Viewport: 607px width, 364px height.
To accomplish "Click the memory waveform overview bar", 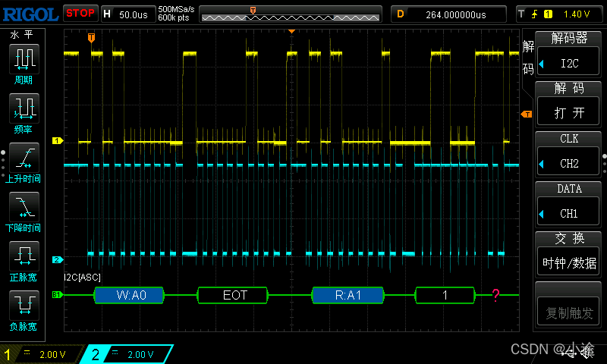I will pyautogui.click(x=291, y=14).
